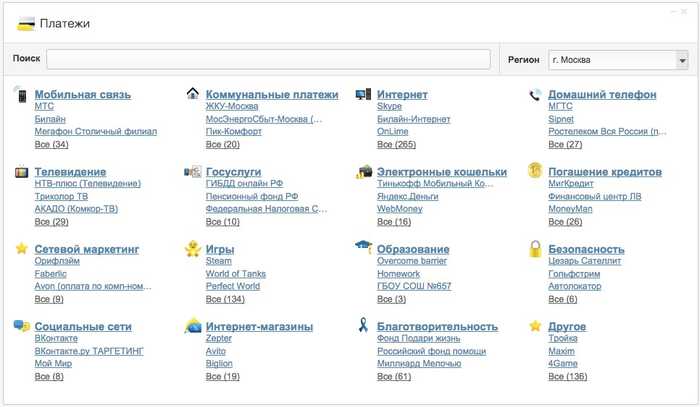This screenshot has height=407, width=700.
Task: Choose Homework under Образование
Action: point(398,274)
